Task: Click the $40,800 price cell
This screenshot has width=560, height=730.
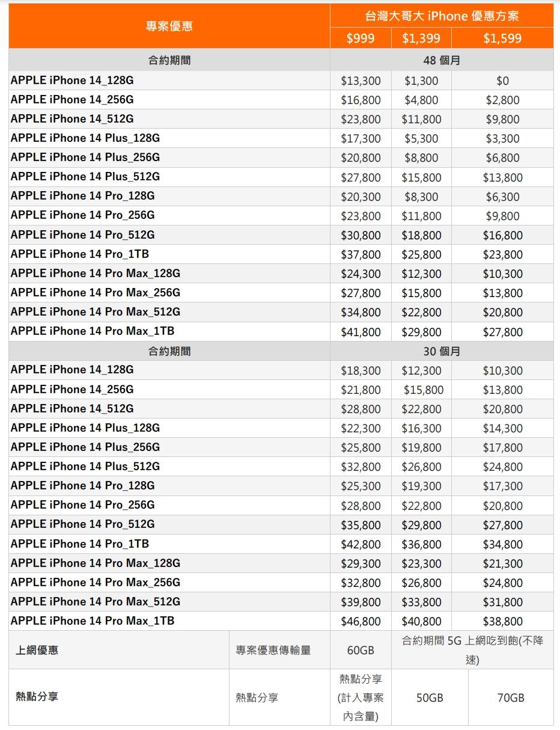Action: coord(421,621)
